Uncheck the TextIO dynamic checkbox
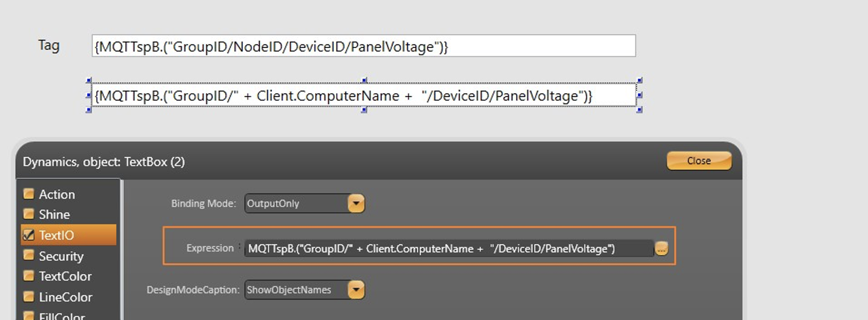This screenshot has width=868, height=320. [28, 235]
